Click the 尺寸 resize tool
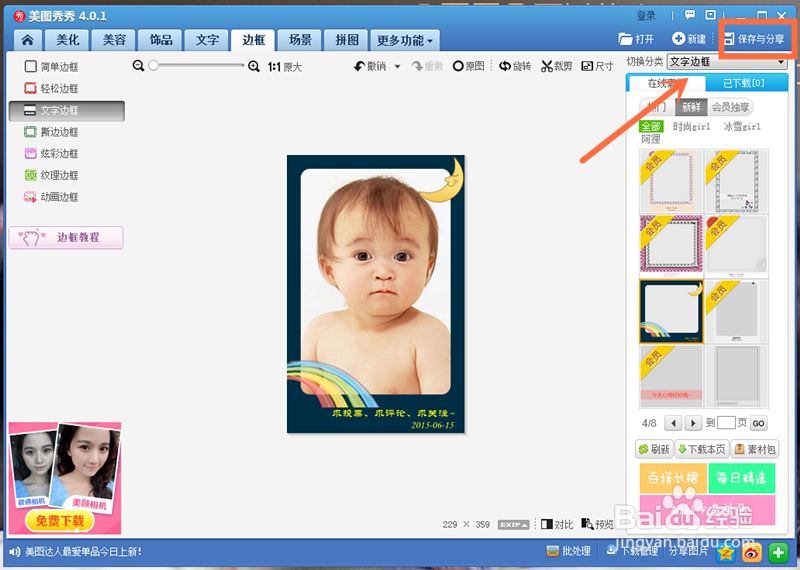 pos(597,66)
